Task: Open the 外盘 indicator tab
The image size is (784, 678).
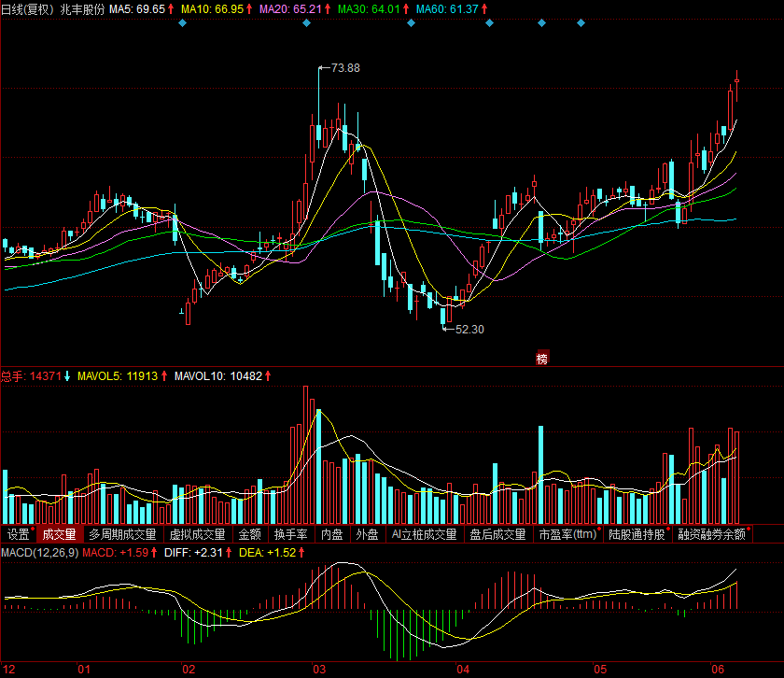Action: [367, 534]
